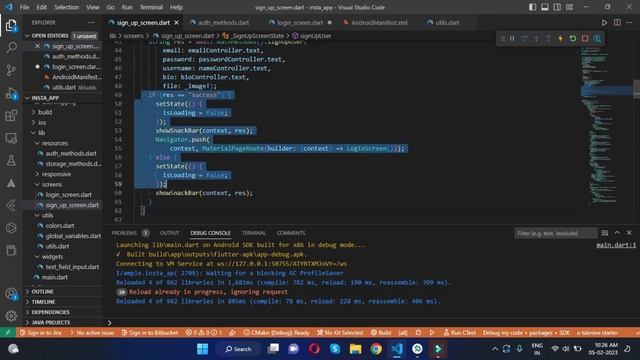
Task: Switch to the Terminal panel tab
Action: point(253,233)
